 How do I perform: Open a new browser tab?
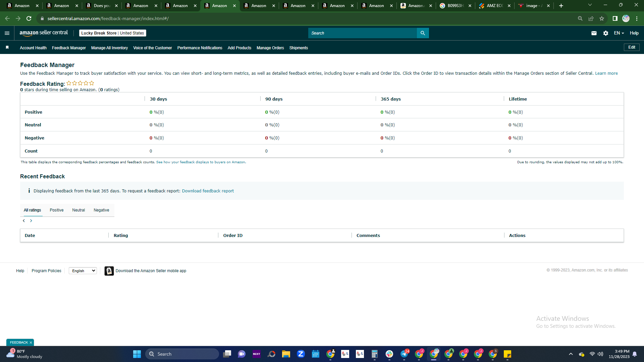[561, 6]
